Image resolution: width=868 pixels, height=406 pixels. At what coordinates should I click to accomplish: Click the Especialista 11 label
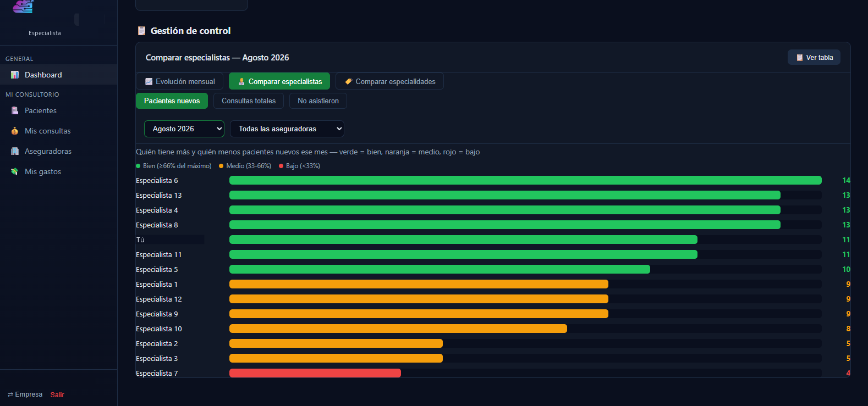158,254
